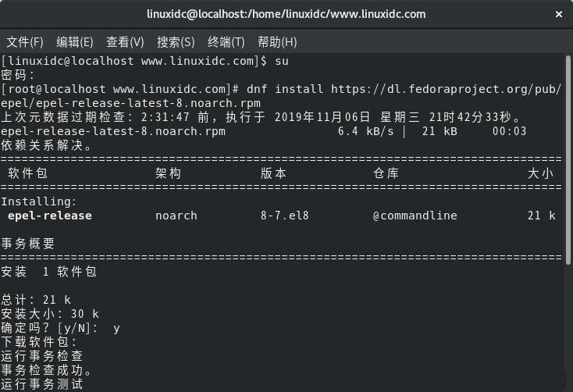Click the 查看(V) menu item

(125, 42)
